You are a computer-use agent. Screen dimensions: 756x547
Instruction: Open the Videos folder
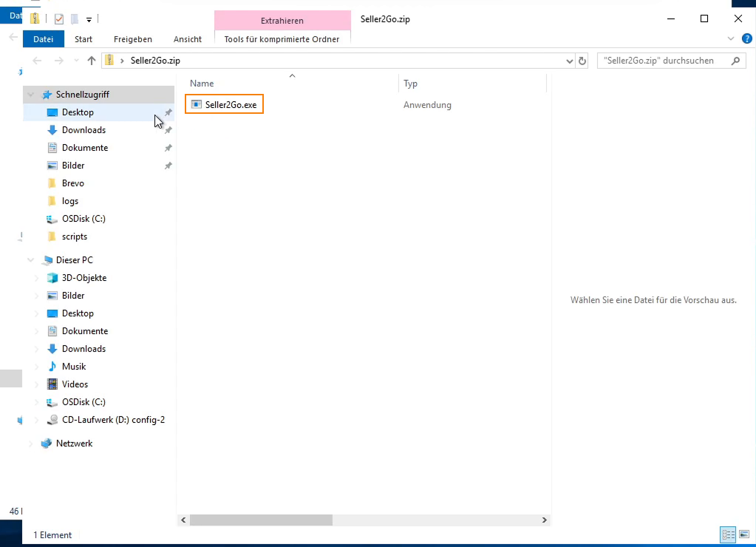[75, 384]
